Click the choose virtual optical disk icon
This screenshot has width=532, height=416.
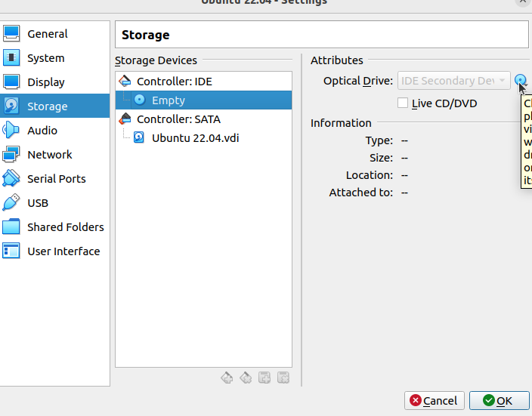tap(521, 80)
